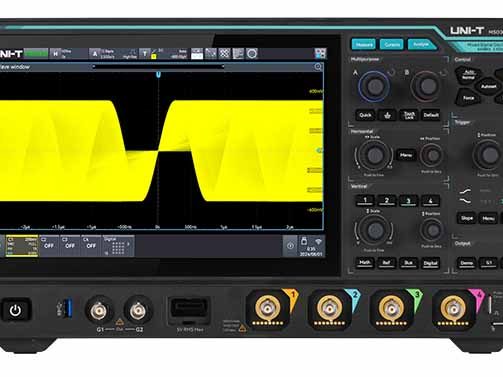Click the digital probe port
Screen dimensions: 503x377
[x=189, y=310]
